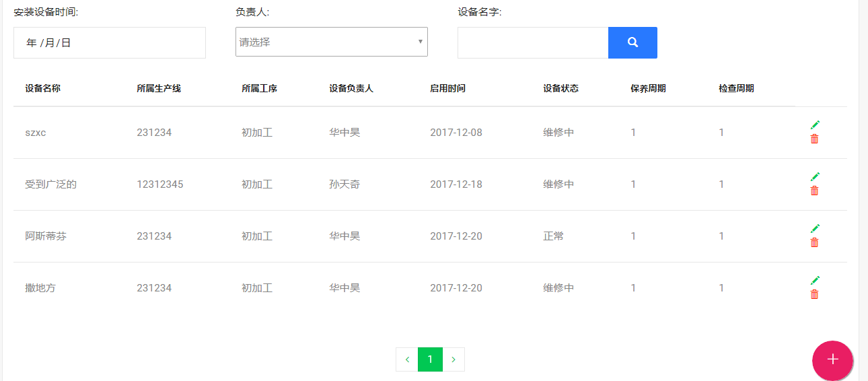868x381 pixels.
Task: Delete the 阿斯蒂芬 device row
Action: coord(814,242)
